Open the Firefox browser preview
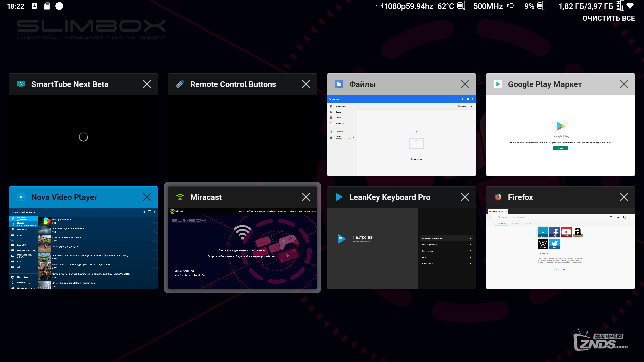Screen dimensions: 644x362 coord(560,249)
